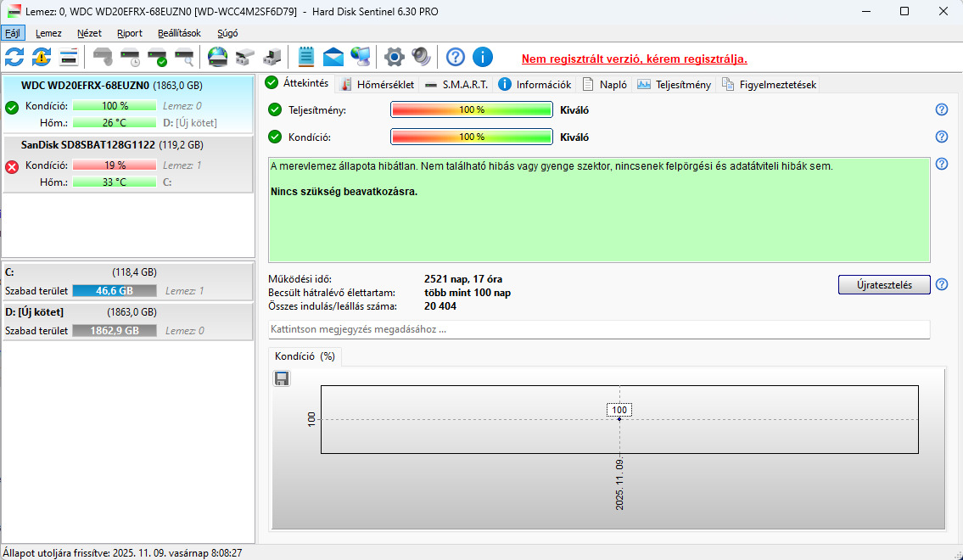Click the SanDisk 33 °C temperature bar
This screenshot has width=963, height=560.
coord(115,182)
